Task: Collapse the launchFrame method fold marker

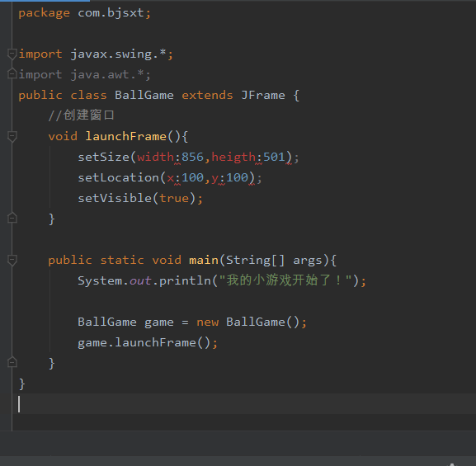Action: pos(12,136)
